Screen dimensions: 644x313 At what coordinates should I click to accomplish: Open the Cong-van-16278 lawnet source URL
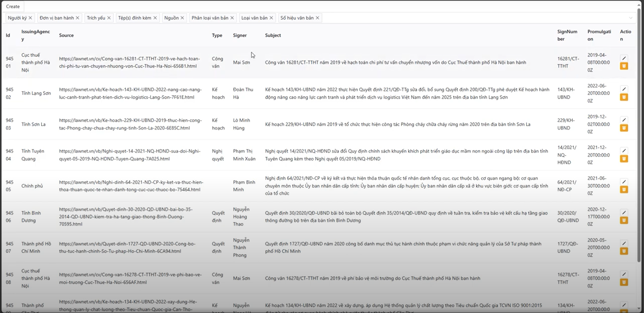tap(130, 278)
